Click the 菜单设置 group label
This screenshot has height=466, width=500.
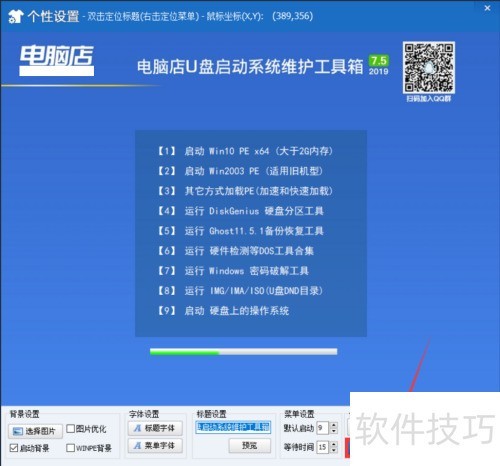pyautogui.click(x=299, y=414)
